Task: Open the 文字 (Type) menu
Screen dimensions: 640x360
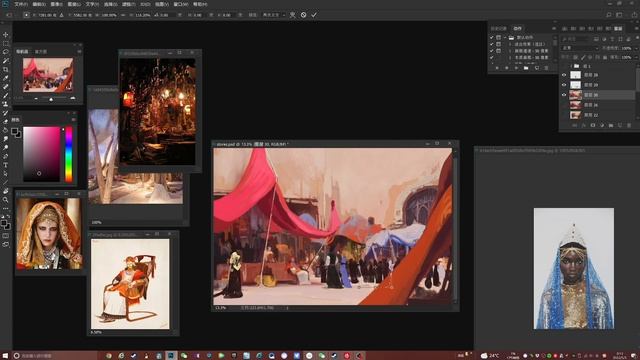Action: point(92,4)
